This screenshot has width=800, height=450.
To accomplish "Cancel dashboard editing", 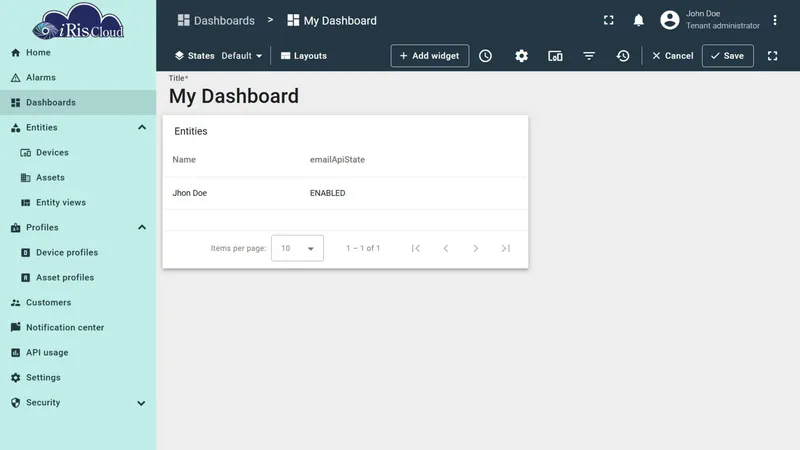I will click(672, 56).
